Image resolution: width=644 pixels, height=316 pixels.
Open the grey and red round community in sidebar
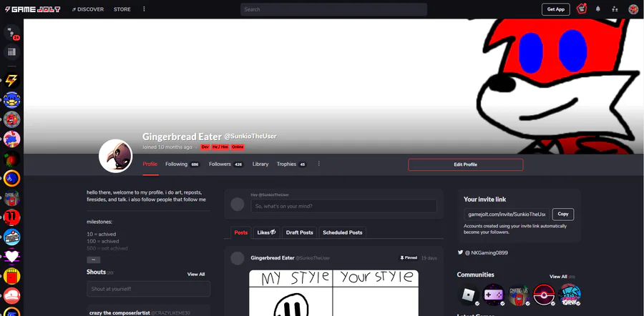point(11,119)
